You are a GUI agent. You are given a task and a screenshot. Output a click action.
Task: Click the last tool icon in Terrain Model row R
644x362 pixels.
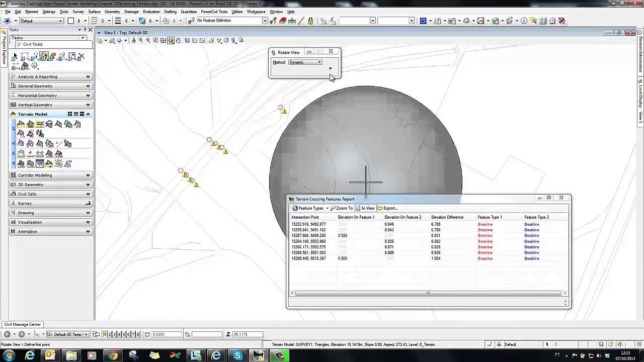[x=68, y=163]
